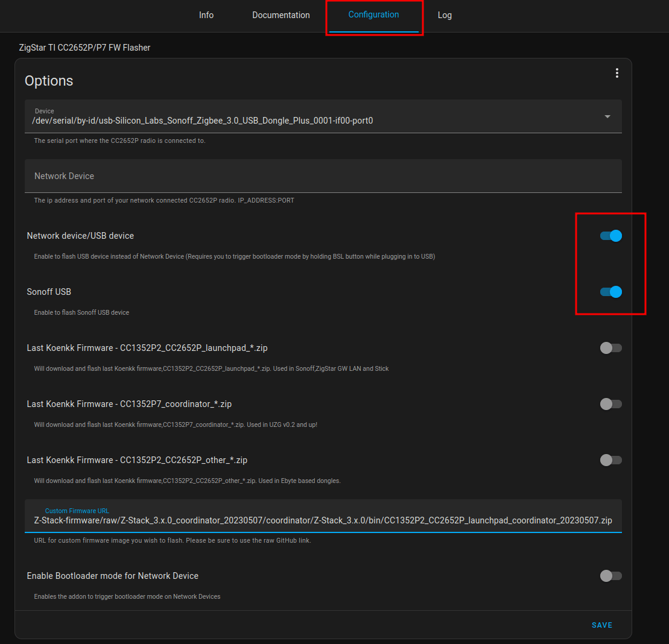669x644 pixels.
Task: Click the ZigStar TI CC2652P/P7 FW Flasher title
Action: 84,48
